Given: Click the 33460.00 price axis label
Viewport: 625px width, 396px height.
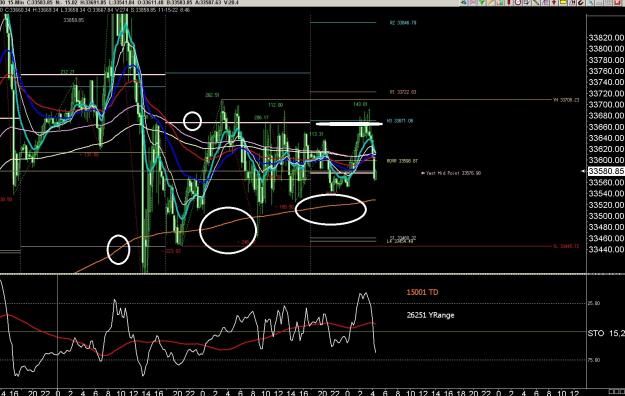Looking at the screenshot, I should 606,238.
